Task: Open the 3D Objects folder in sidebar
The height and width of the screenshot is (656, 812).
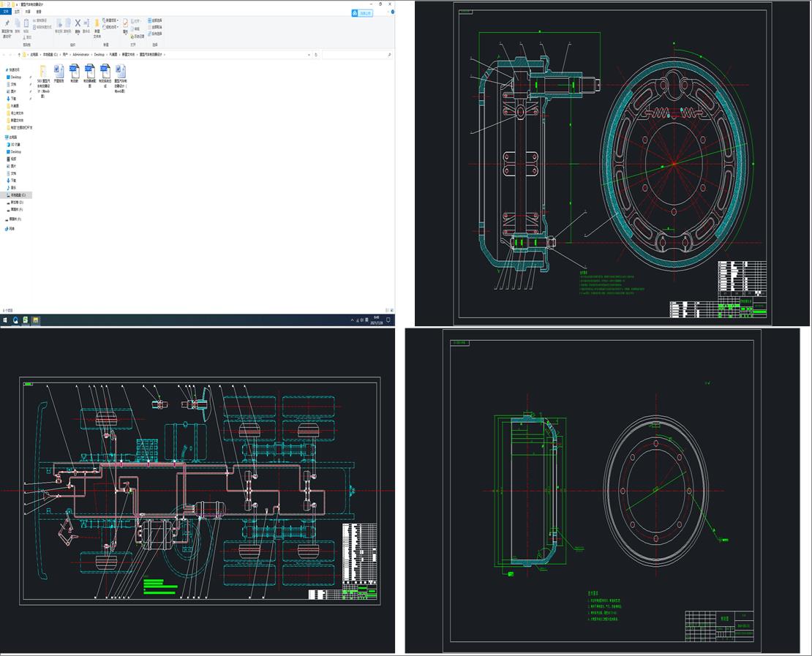Action: click(16, 144)
